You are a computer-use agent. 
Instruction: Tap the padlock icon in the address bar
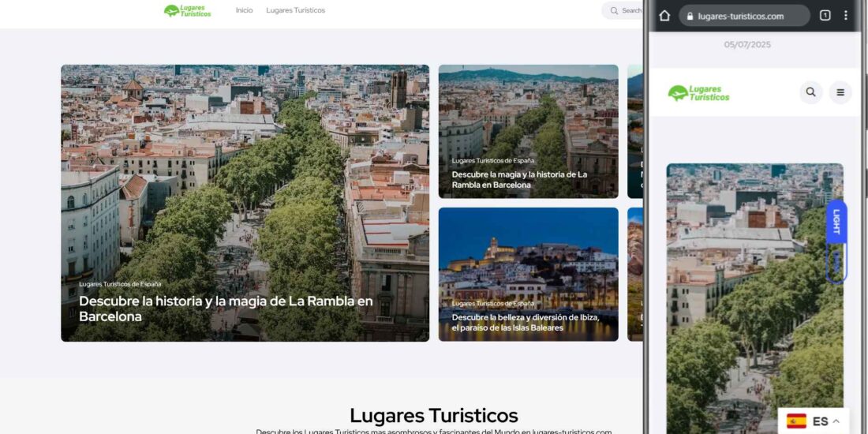[x=690, y=16]
